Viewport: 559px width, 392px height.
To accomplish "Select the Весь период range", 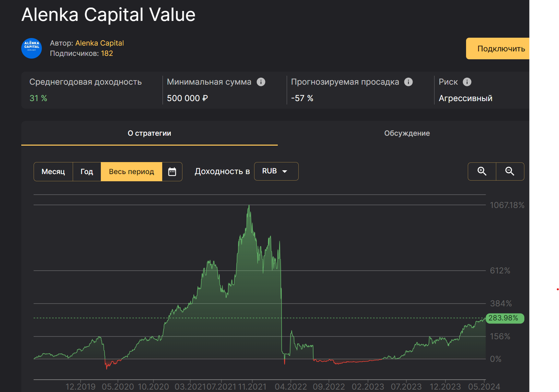I will click(x=131, y=172).
